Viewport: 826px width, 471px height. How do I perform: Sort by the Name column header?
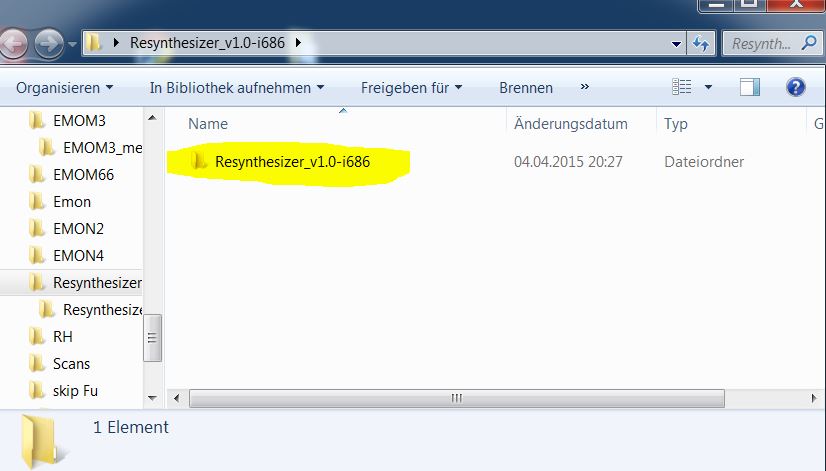(x=208, y=124)
